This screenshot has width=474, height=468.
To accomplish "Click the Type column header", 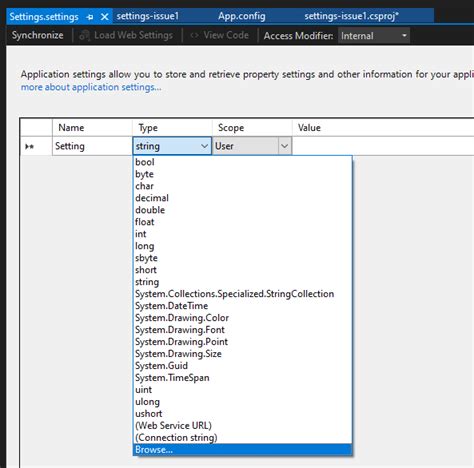I will coord(172,128).
